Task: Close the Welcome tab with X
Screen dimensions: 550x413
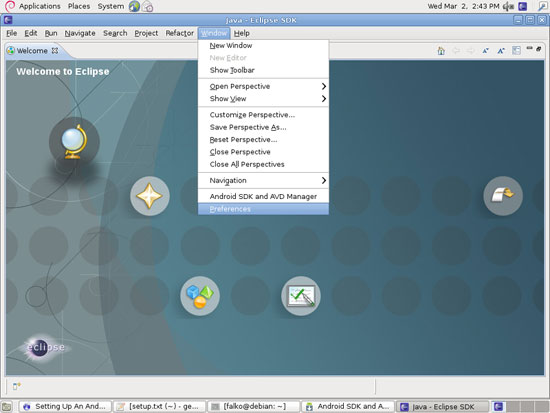Action: (x=55, y=51)
